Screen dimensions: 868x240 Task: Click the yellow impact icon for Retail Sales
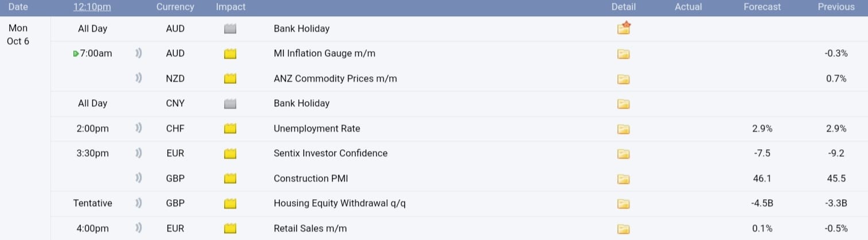tap(230, 229)
